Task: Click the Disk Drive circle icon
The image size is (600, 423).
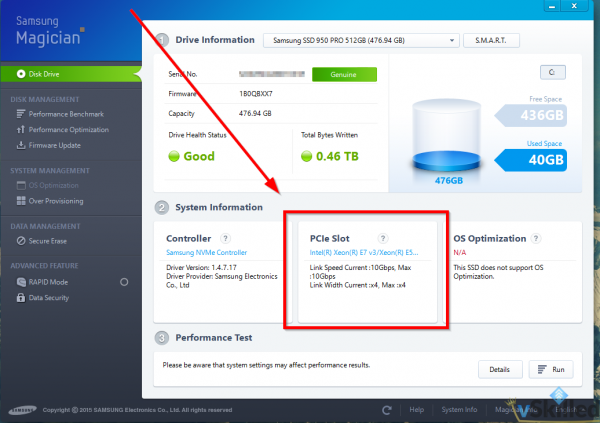Action: [21, 74]
